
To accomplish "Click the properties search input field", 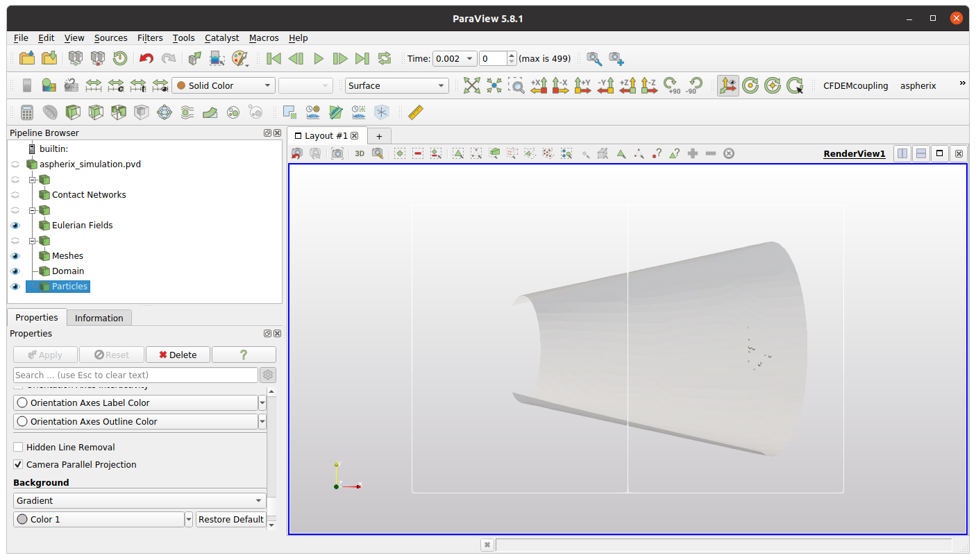I will 135,375.
